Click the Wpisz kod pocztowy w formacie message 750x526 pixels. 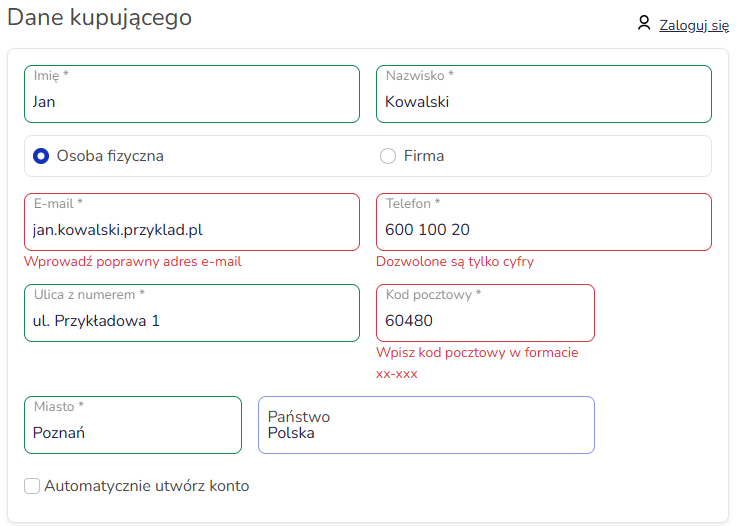click(x=477, y=363)
